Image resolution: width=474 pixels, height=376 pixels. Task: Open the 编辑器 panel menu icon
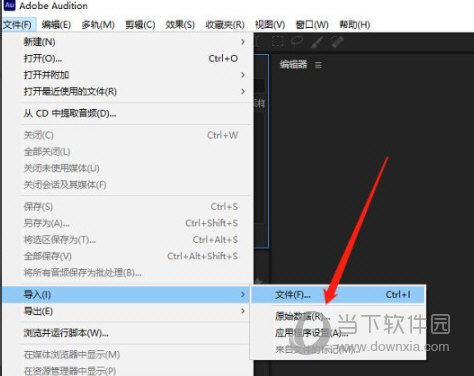(x=318, y=65)
